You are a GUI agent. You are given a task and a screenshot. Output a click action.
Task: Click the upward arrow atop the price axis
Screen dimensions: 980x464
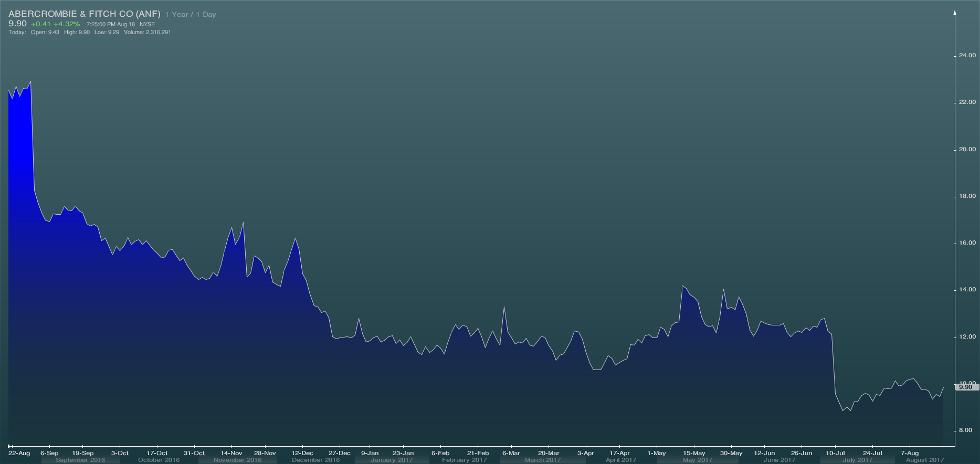coord(955,13)
